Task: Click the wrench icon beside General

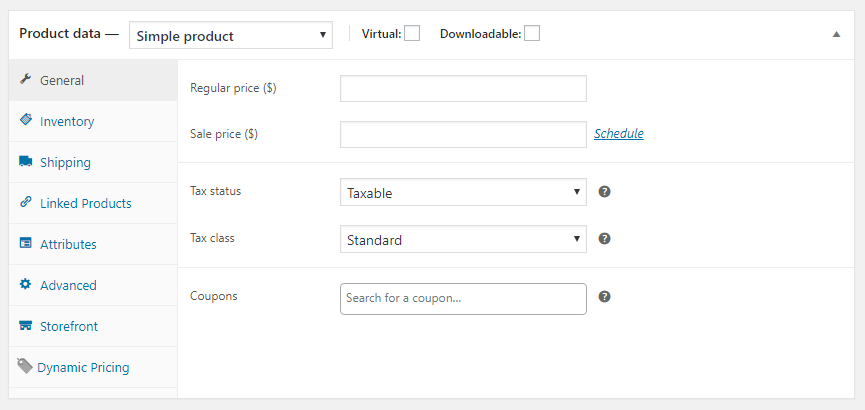Action: (25, 79)
